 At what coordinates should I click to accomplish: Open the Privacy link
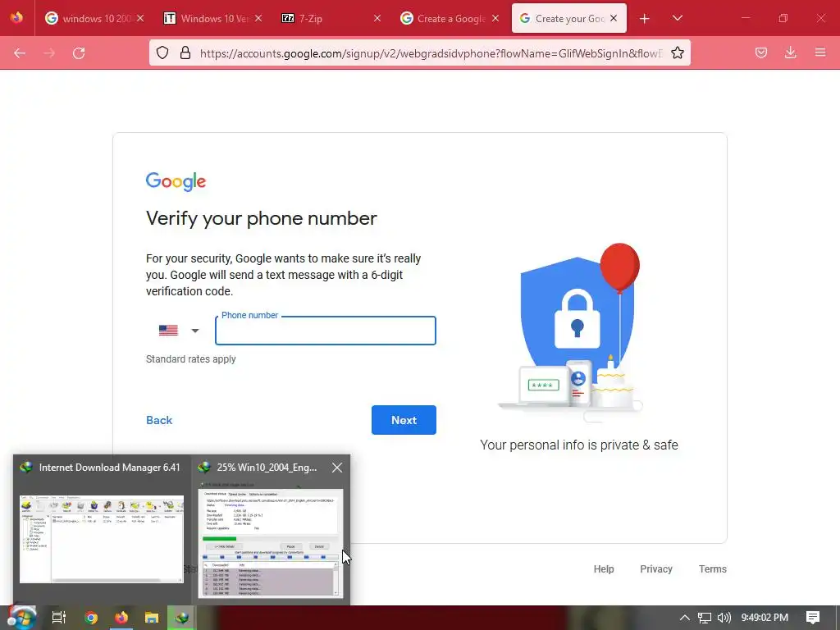click(x=656, y=569)
